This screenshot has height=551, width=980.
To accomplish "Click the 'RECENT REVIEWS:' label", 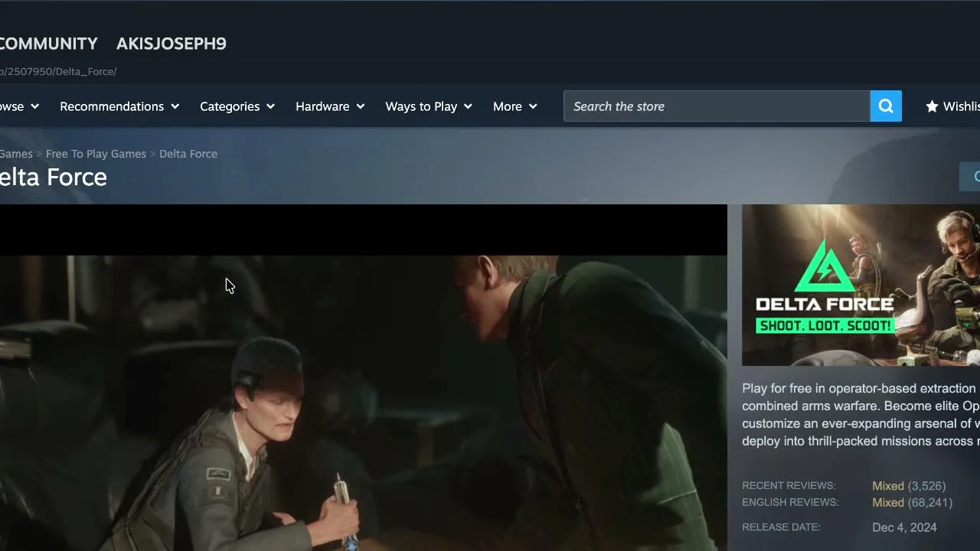I will [x=789, y=486].
